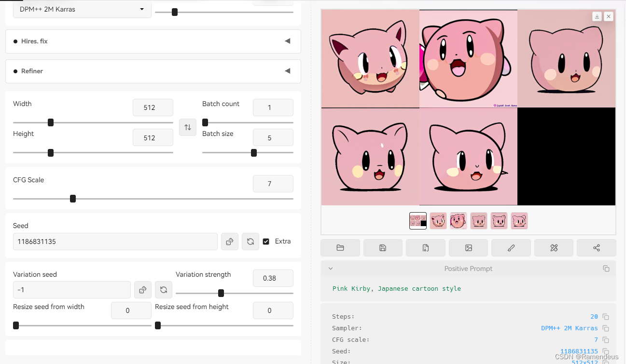The height and width of the screenshot is (364, 626).
Task: Select the fifth thumbnail in gallery strip
Action: pos(499,221)
